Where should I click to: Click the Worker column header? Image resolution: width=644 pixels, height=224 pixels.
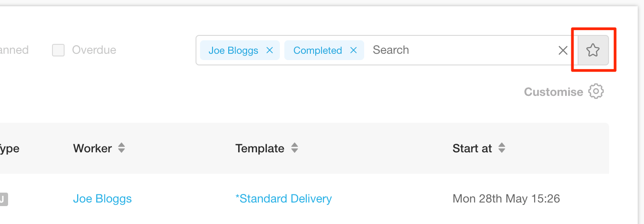92,148
